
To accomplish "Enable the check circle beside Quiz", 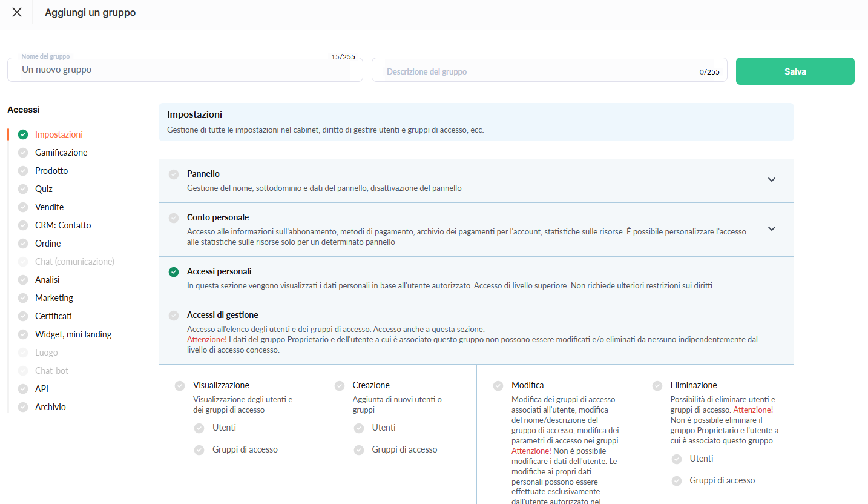I will pos(23,189).
